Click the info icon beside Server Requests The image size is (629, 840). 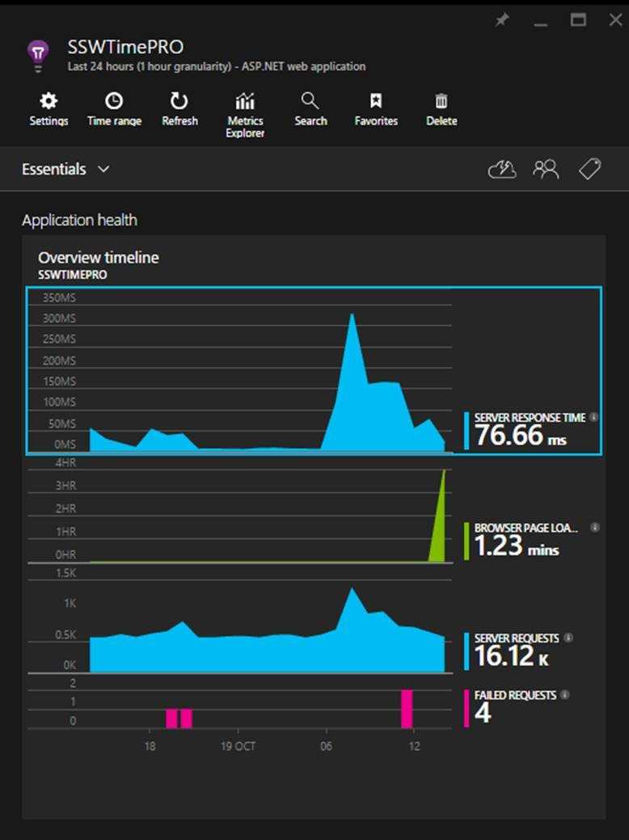pos(568,638)
